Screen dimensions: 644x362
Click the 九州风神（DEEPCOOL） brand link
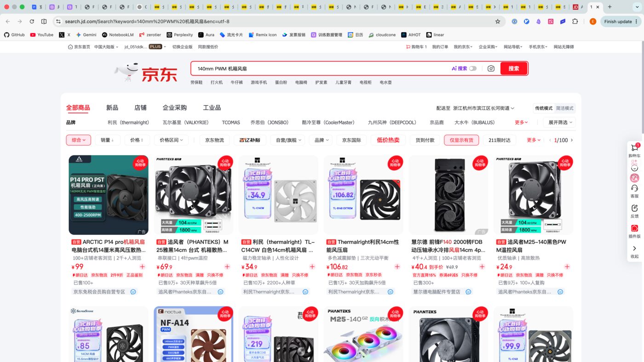click(x=392, y=123)
